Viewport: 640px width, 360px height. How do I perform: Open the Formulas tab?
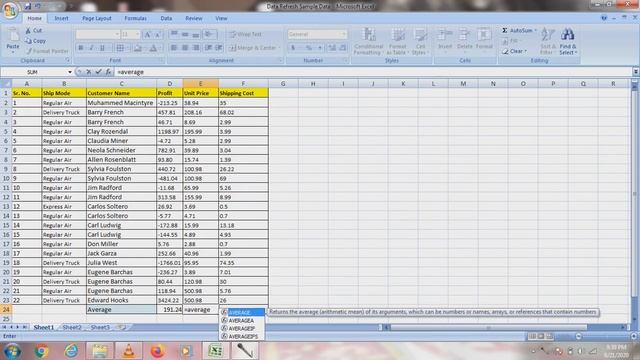point(135,18)
